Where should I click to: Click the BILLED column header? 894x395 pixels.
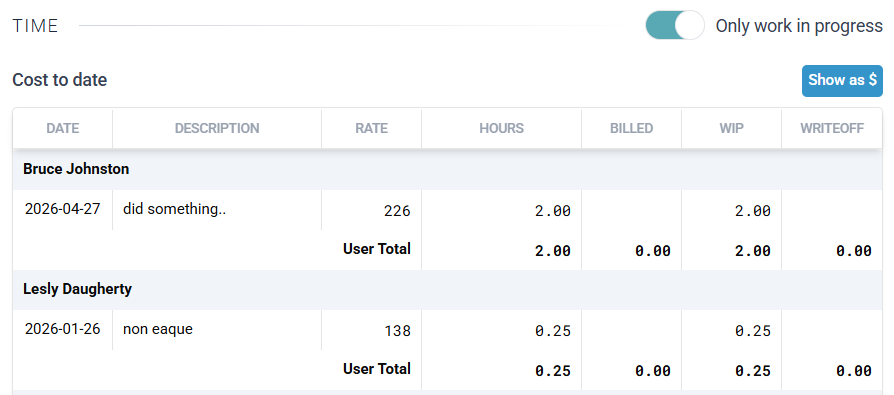tap(632, 129)
